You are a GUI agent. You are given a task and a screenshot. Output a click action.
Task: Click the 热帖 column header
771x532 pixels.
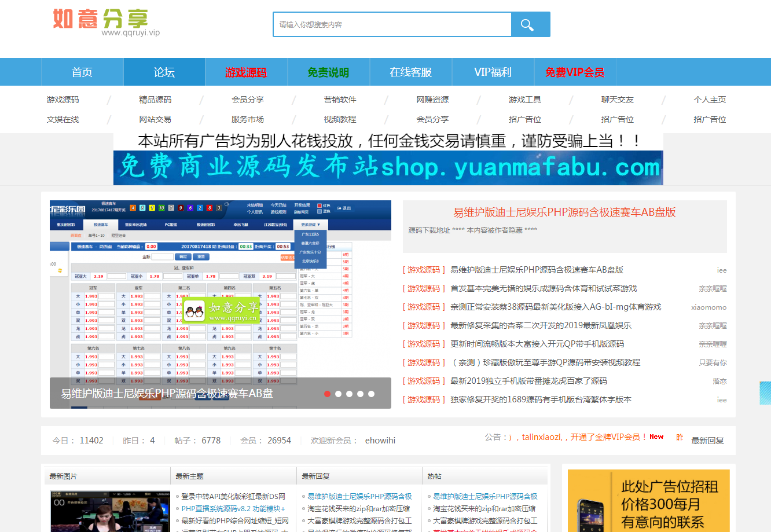tap(434, 476)
